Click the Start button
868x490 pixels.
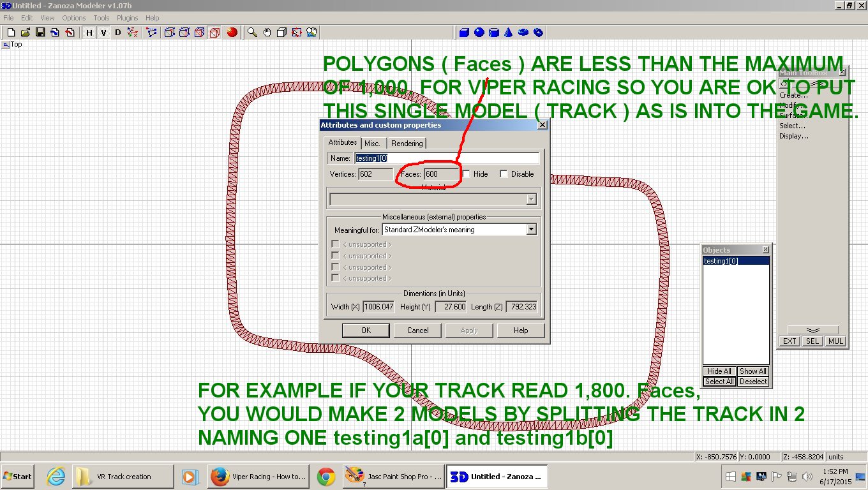click(x=18, y=477)
